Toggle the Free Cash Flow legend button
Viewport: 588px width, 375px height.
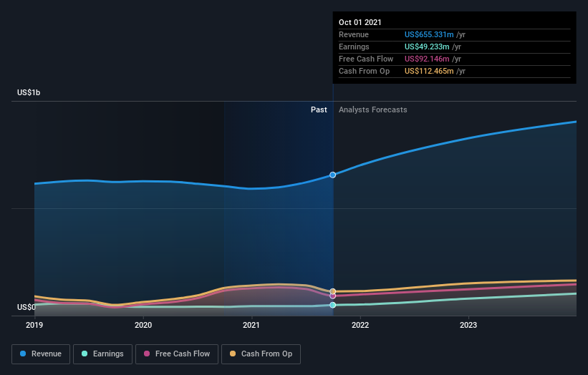[177, 354]
